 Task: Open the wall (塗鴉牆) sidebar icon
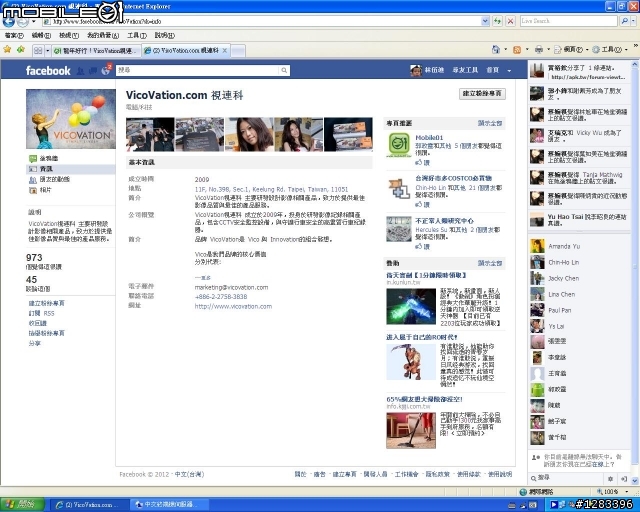[33, 158]
